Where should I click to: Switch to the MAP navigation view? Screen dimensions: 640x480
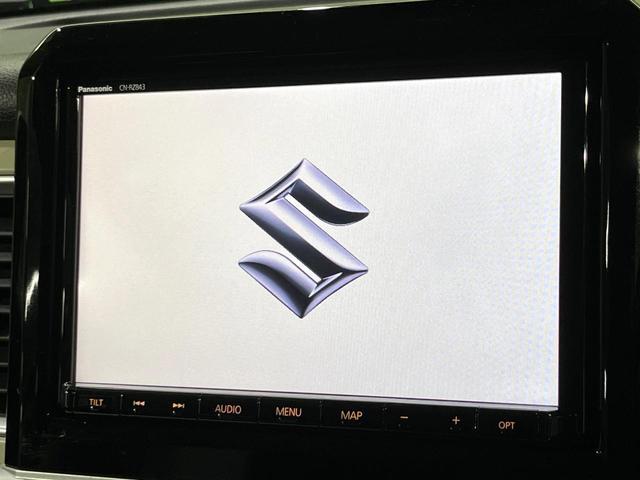(351, 415)
